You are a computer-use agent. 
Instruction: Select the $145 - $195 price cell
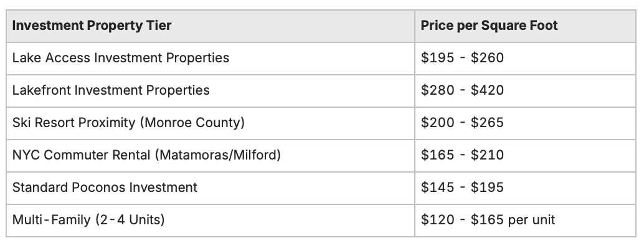click(x=525, y=188)
